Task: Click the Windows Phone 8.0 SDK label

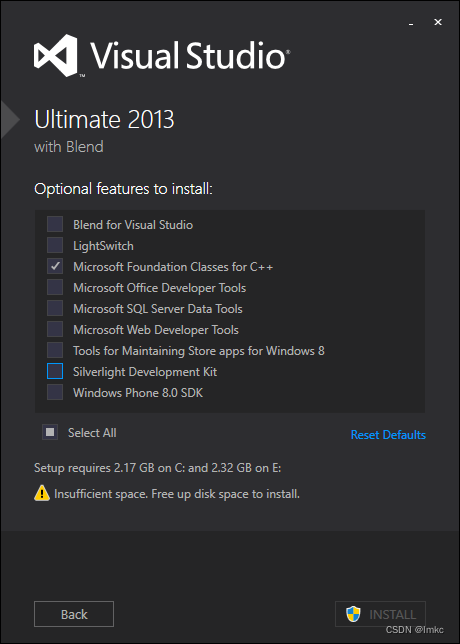Action: click(138, 393)
